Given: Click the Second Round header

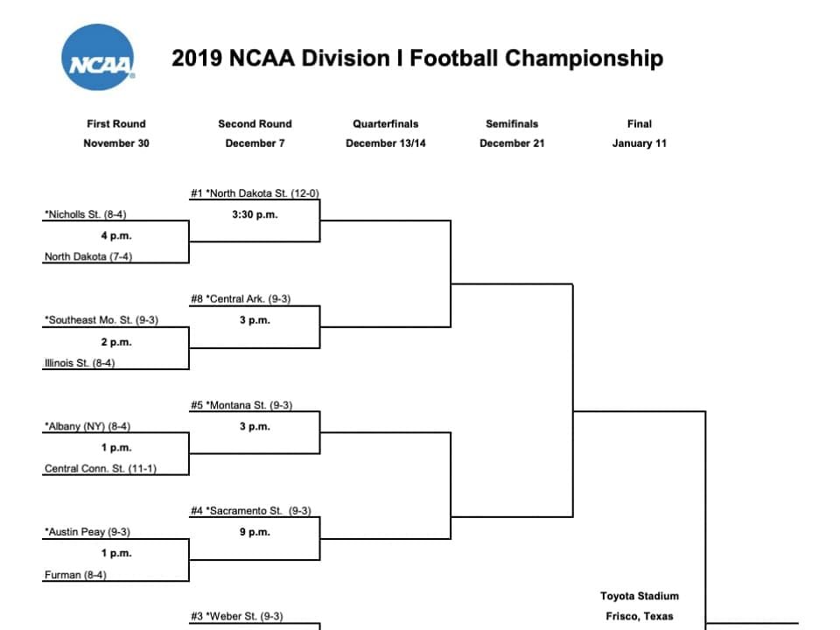Looking at the screenshot, I should point(255,123).
